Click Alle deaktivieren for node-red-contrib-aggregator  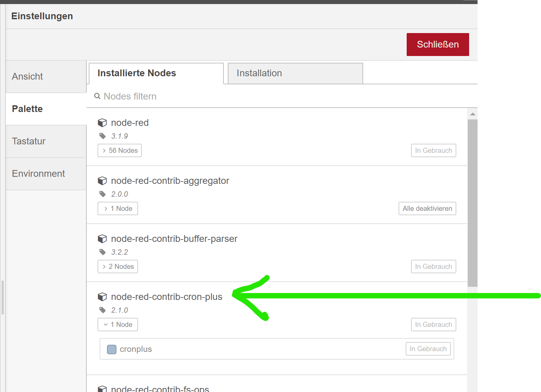point(427,208)
